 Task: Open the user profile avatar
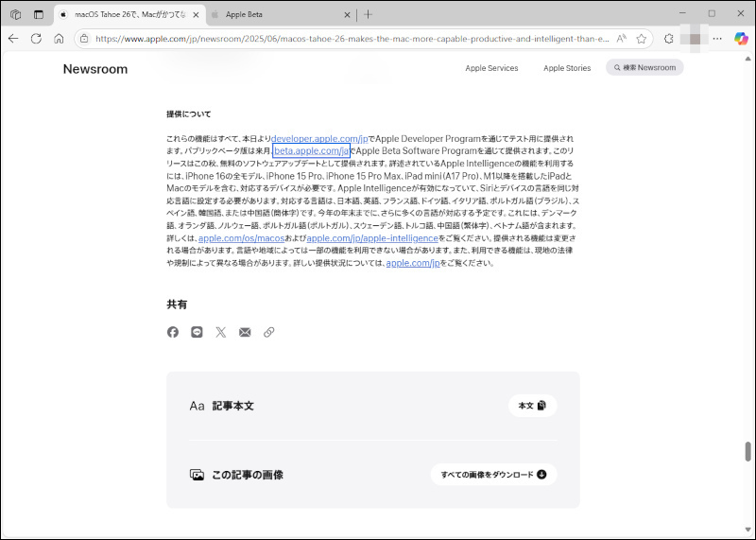[x=695, y=39]
